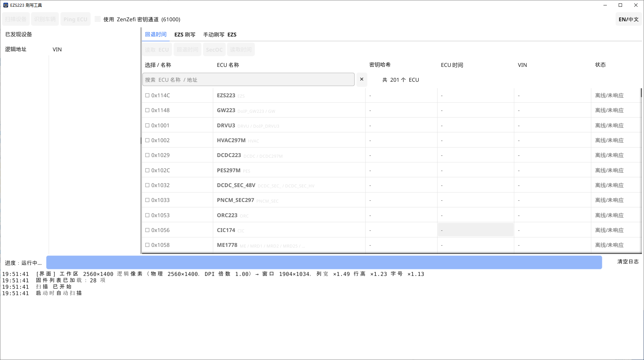
Task: Check the 0x102C PES297M checkbox
Action: coord(147,170)
